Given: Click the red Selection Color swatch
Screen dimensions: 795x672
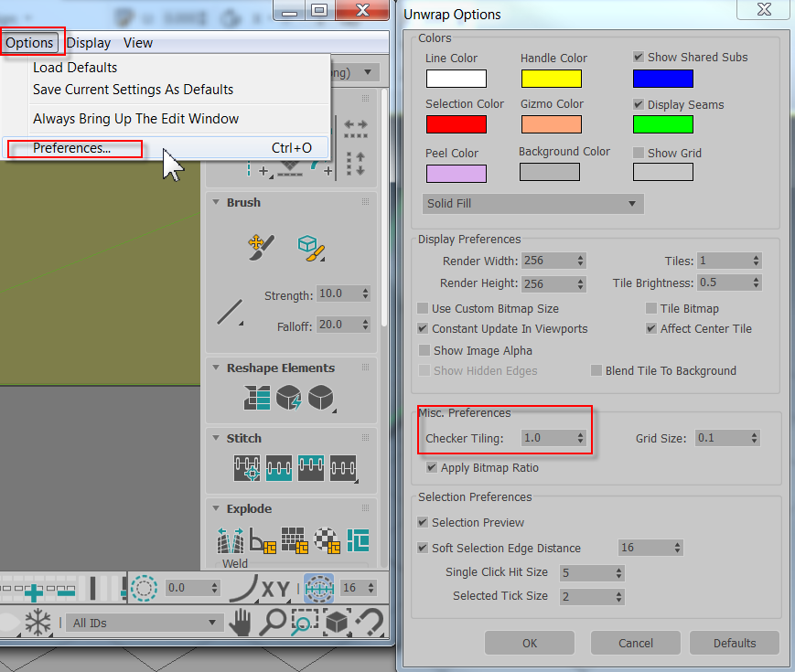Looking at the screenshot, I should click(457, 123).
